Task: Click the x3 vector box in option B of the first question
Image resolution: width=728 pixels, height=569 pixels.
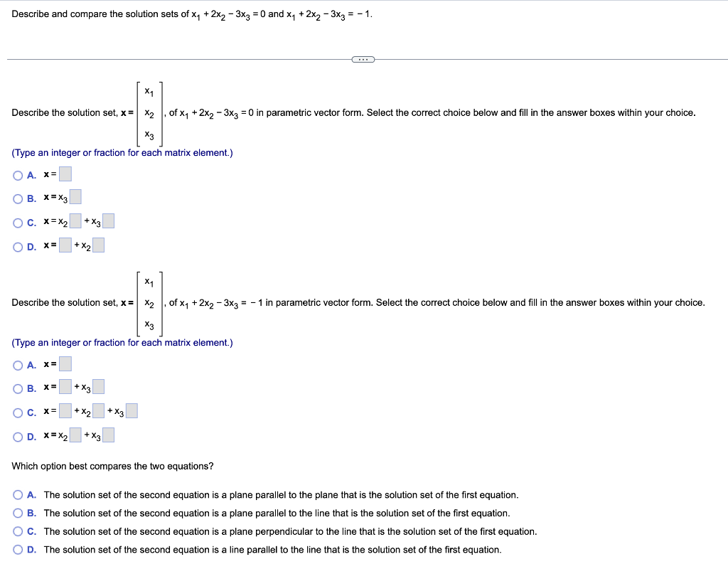Action: (x=75, y=196)
